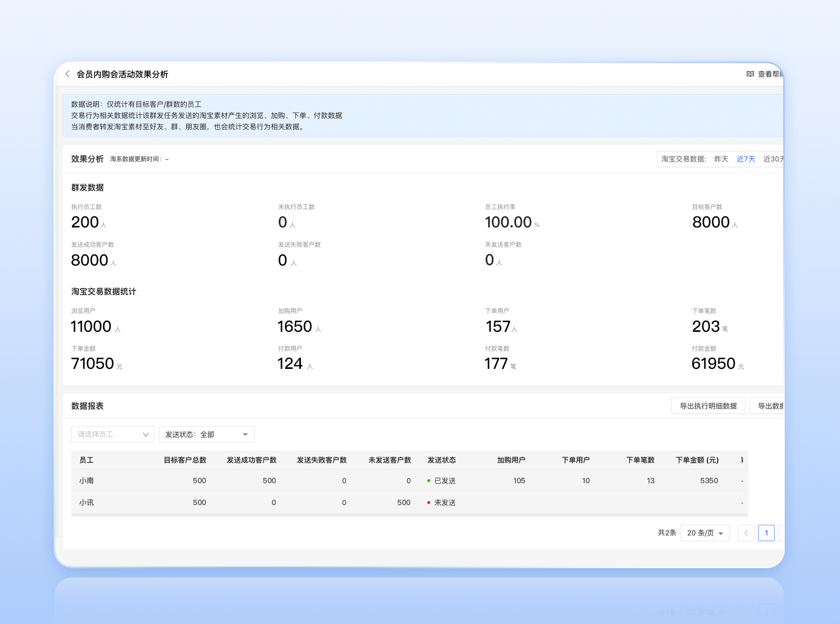Click the 群发数据 section heading
The height and width of the screenshot is (624, 840).
point(88,187)
